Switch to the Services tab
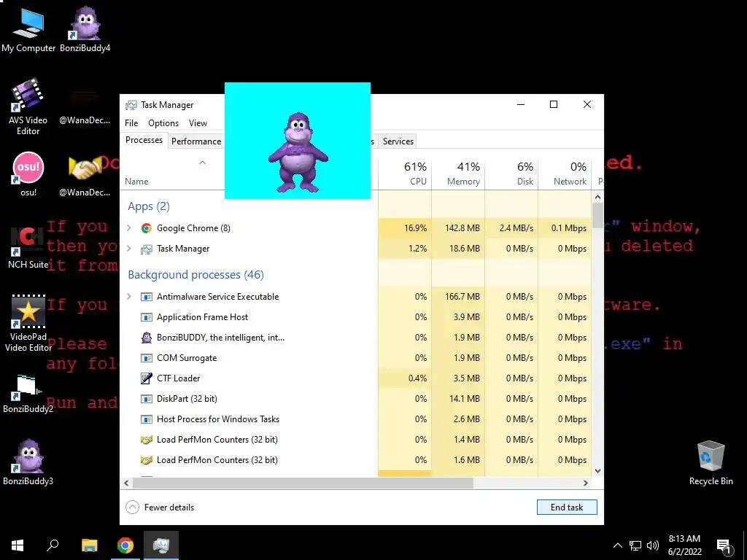Image resolution: width=747 pixels, height=560 pixels. (x=398, y=141)
